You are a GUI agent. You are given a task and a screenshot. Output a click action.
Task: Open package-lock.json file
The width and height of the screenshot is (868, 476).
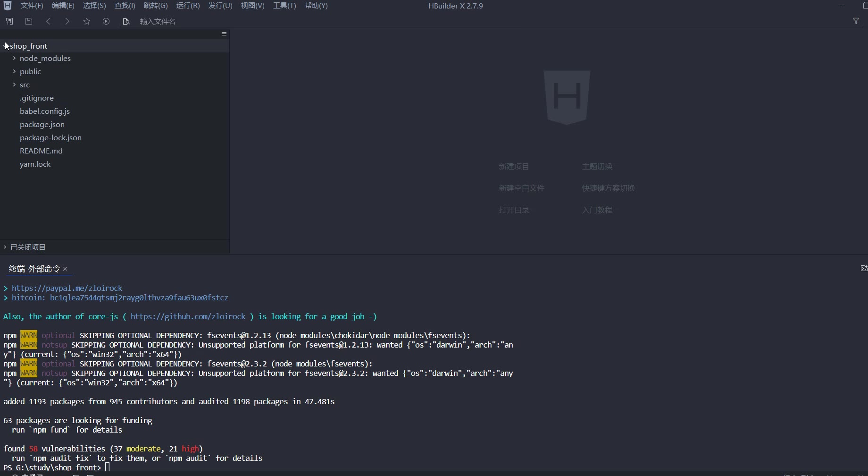(50, 137)
